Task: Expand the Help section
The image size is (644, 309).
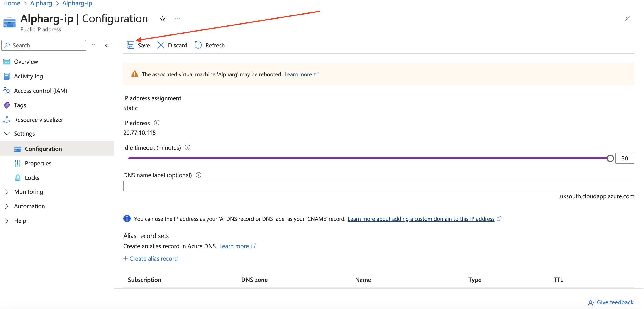Action: pyautogui.click(x=7, y=221)
